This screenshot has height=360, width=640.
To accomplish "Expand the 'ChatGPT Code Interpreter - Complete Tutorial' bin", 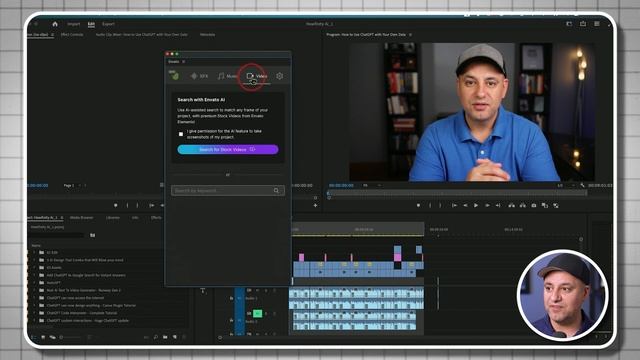I will coord(34,313).
